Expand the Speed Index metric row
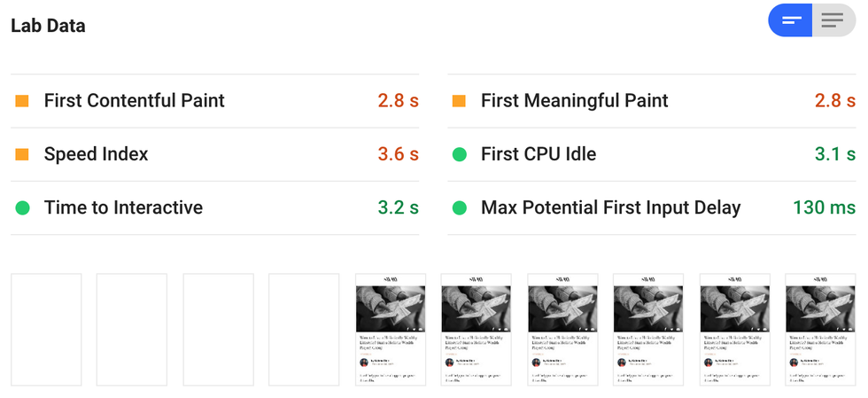Screen dimensions: 868x398 96,154
